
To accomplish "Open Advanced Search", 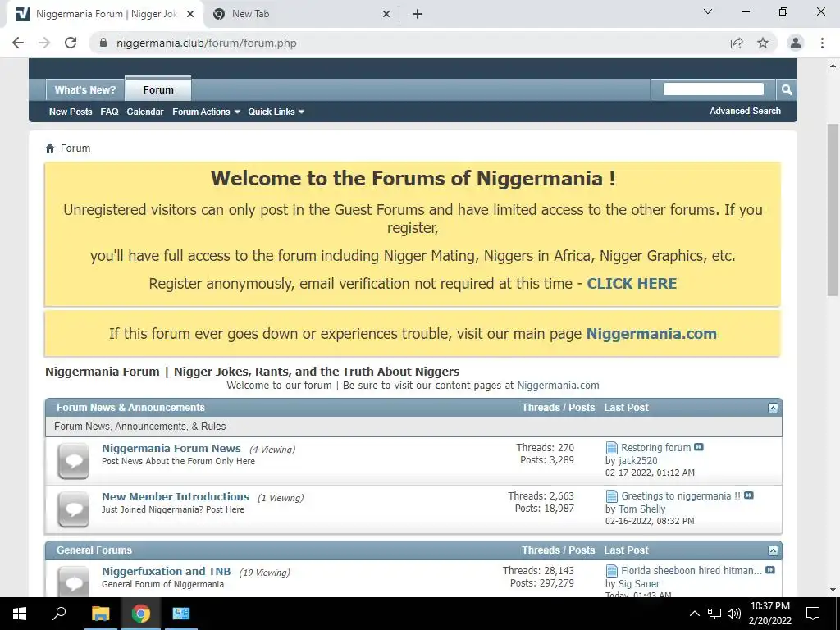I will (x=745, y=111).
